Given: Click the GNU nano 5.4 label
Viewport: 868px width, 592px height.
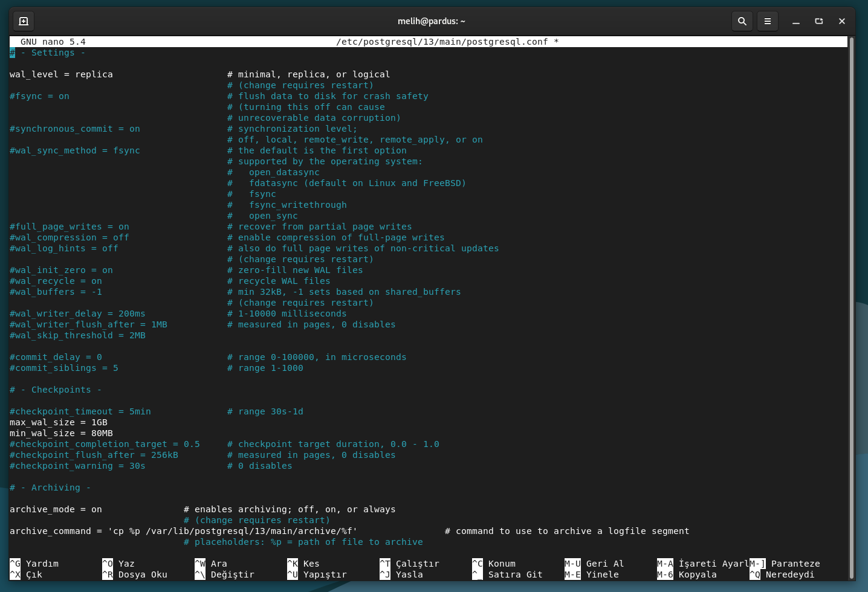Looking at the screenshot, I should (53, 42).
